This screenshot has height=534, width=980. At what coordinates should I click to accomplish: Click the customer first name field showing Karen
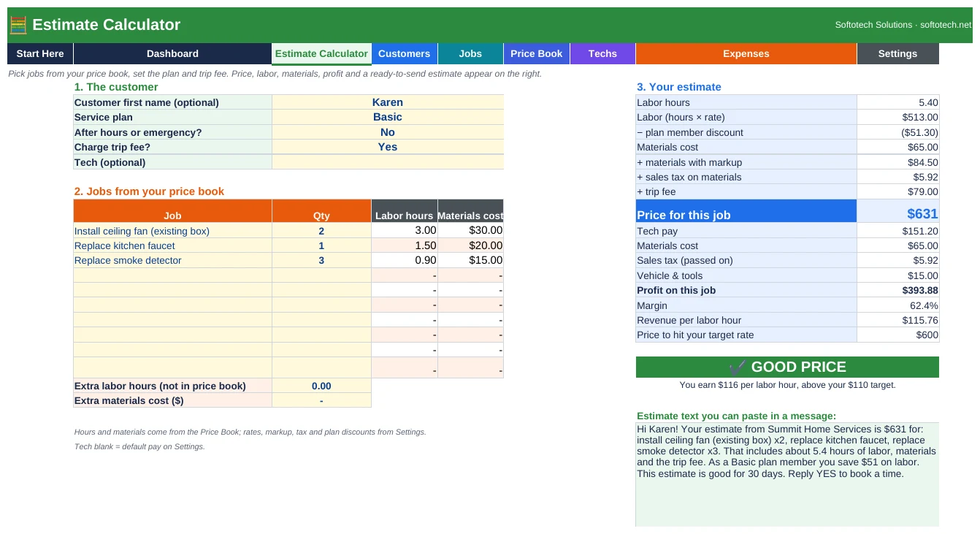(388, 102)
